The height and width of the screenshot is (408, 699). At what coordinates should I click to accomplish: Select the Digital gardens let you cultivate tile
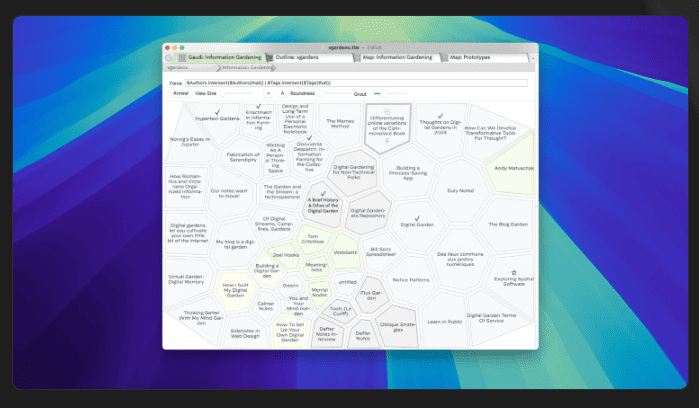188,233
